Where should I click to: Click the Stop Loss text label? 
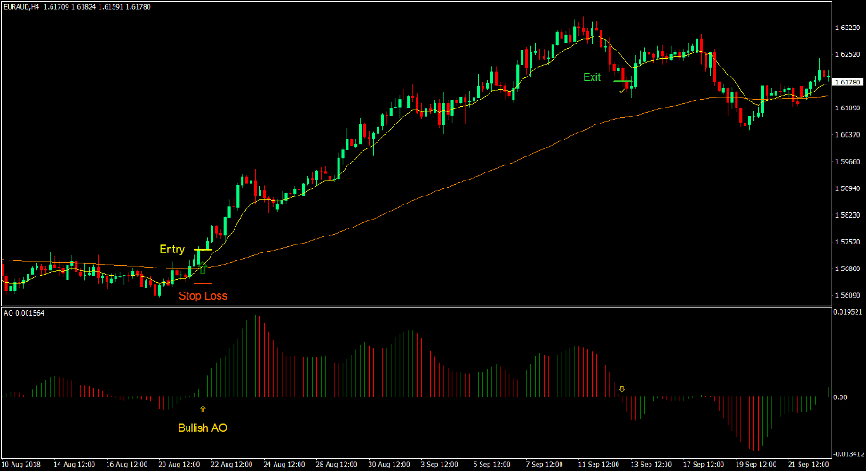pyautogui.click(x=202, y=296)
